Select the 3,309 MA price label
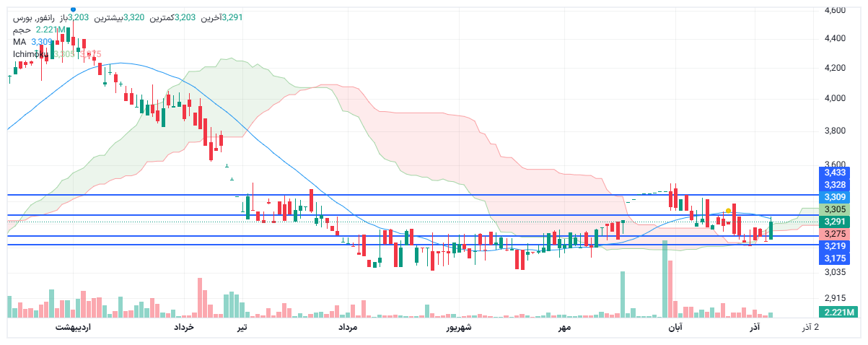The image size is (868, 345). [x=834, y=197]
